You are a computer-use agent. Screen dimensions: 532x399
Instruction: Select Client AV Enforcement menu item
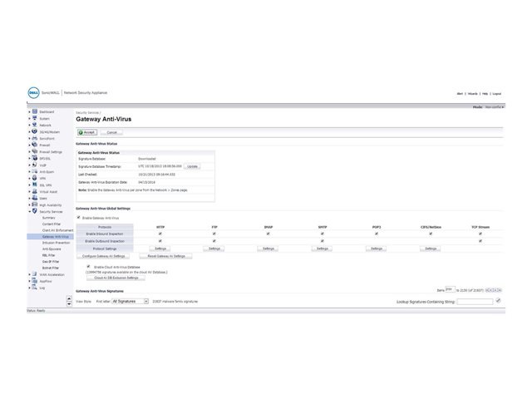[x=57, y=230]
